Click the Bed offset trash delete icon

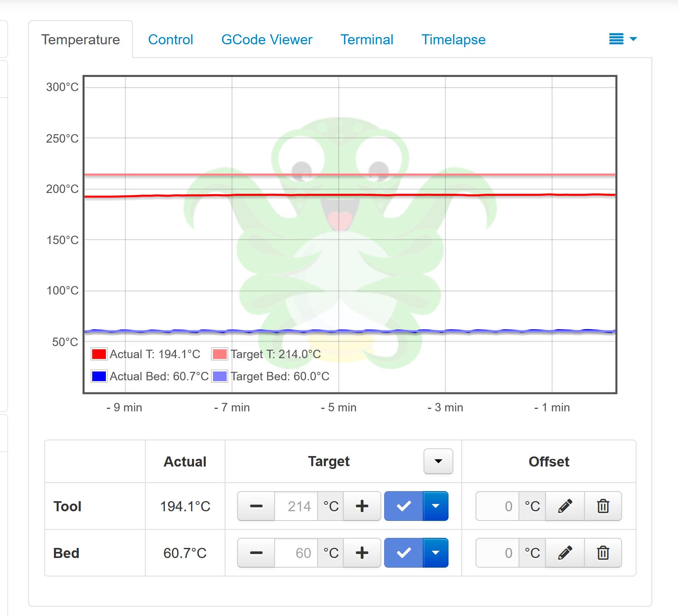click(x=603, y=553)
